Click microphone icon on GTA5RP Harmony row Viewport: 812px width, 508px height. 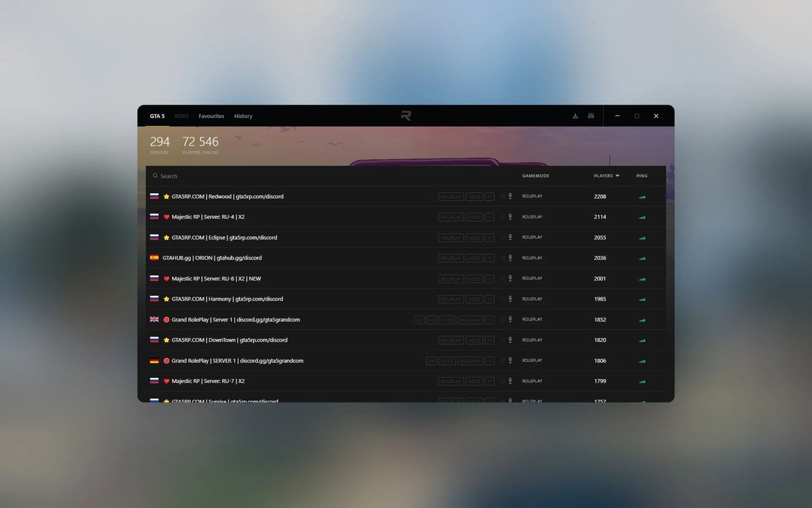click(510, 298)
